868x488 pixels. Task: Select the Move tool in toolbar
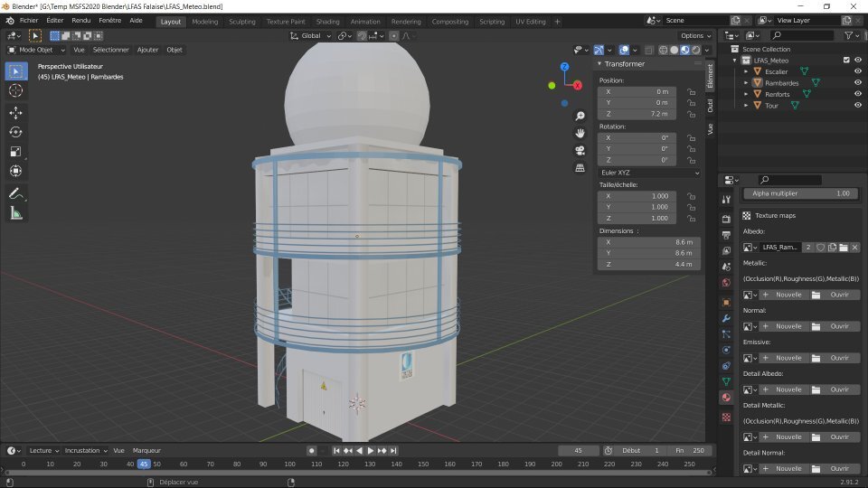(x=15, y=112)
